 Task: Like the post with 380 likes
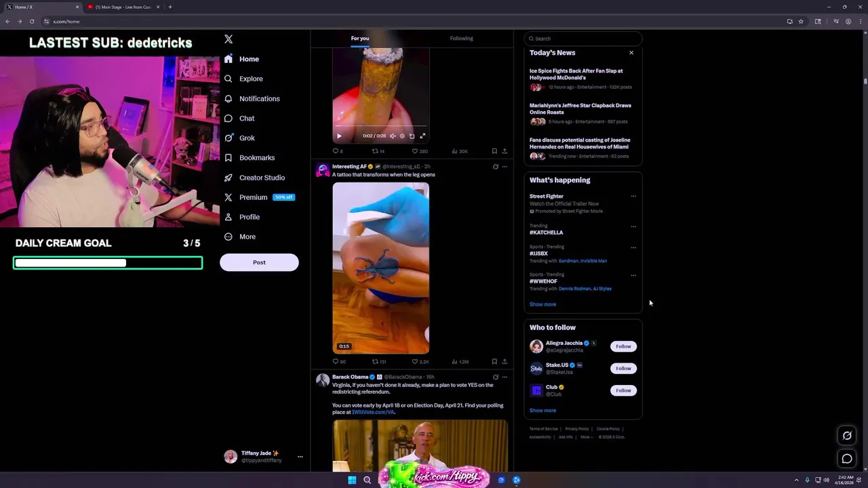420,151
